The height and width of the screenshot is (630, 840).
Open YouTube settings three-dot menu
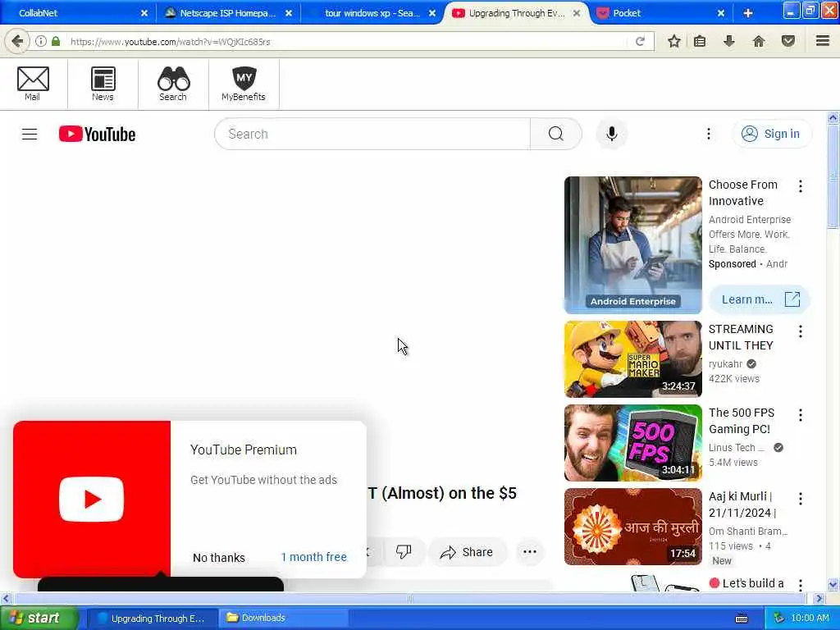tap(708, 134)
